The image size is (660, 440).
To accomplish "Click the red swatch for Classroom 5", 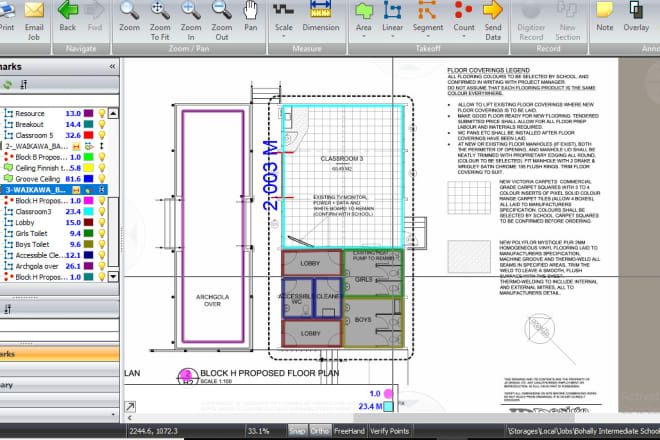I will (88, 135).
